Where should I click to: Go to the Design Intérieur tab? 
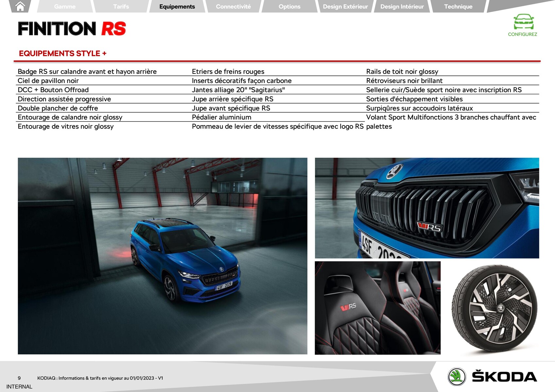402,7
